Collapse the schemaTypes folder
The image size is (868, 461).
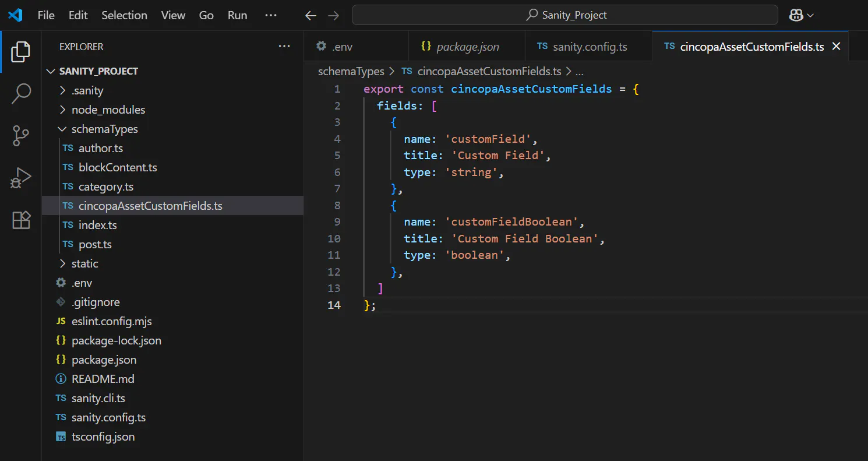tap(173, 129)
